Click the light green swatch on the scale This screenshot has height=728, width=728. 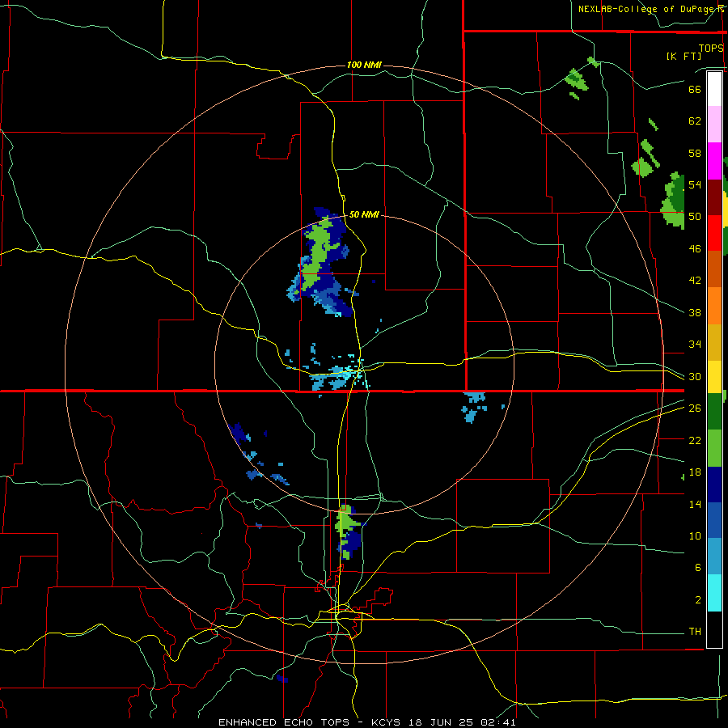point(714,448)
